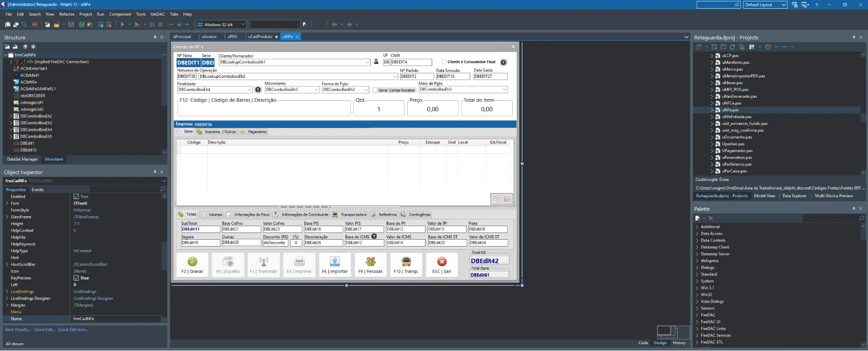Open the DBComboBoxEh4 Finalidade dropdown
The width and height of the screenshot is (868, 351).
(249, 90)
